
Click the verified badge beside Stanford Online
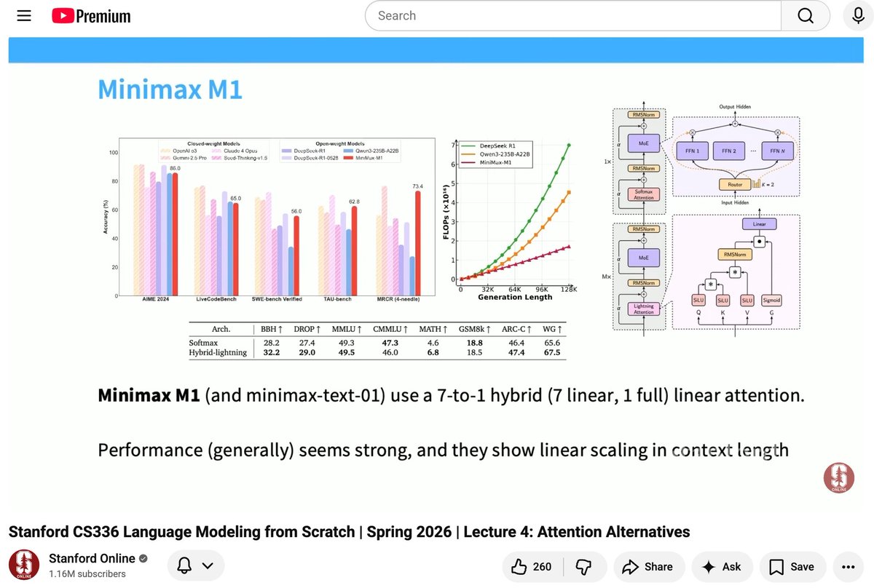pos(143,559)
